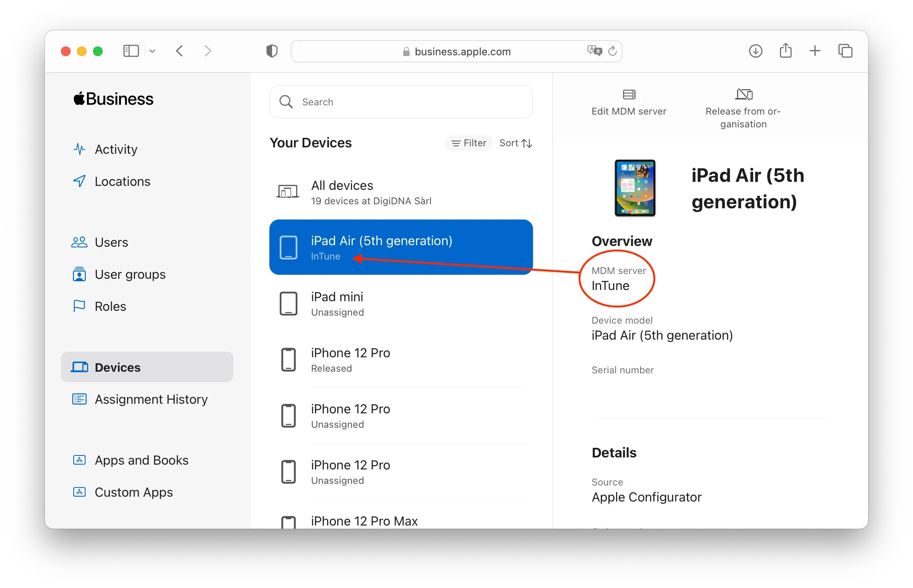Viewport: 913px width, 588px height.
Task: Click the privacy shield icon
Action: (272, 51)
